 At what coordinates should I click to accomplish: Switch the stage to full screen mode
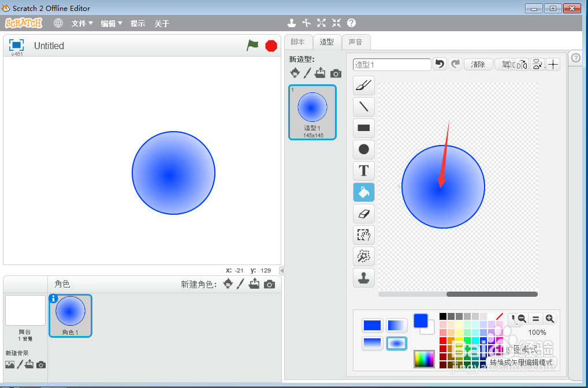(x=16, y=45)
